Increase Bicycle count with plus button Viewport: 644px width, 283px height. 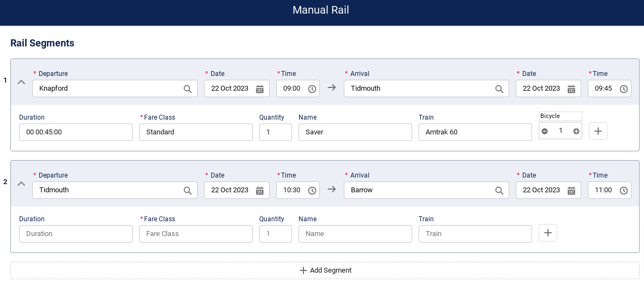(x=576, y=131)
